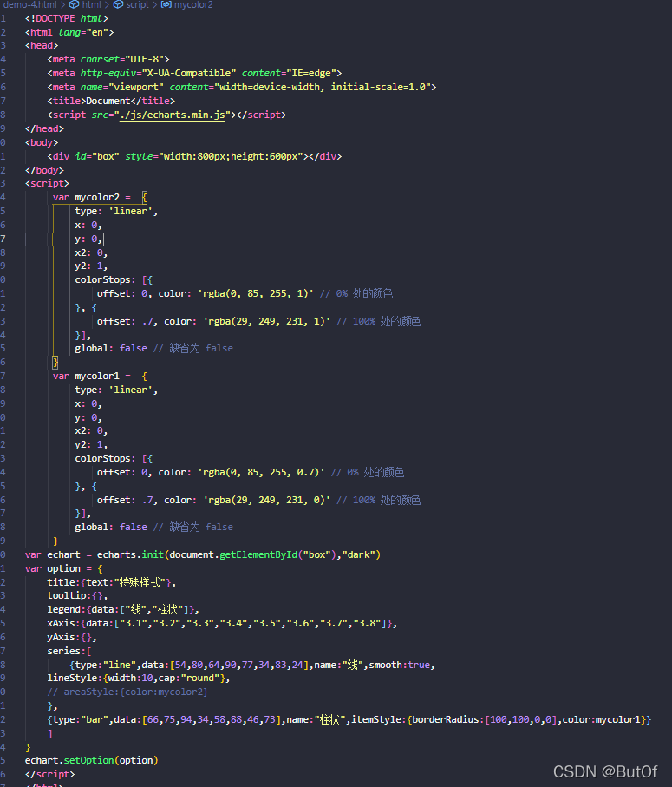Click rgba(0, 85, 255, 0.7) color string
The width and height of the screenshot is (672, 787).
pos(261,472)
